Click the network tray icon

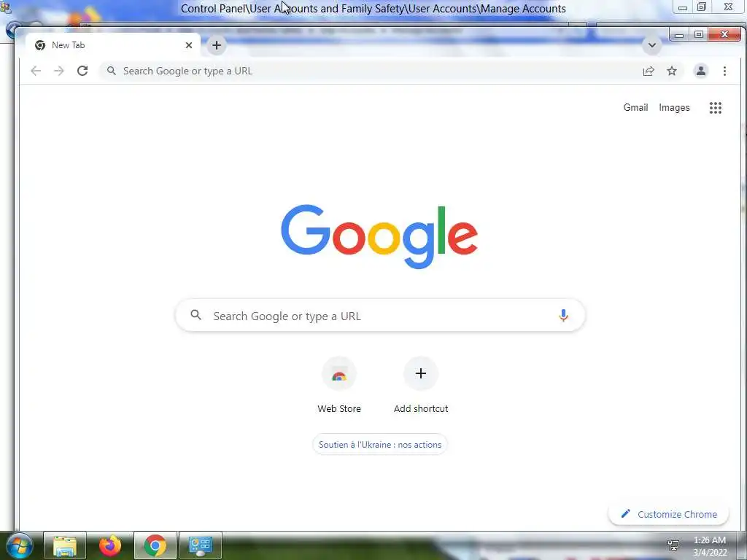coord(673,545)
